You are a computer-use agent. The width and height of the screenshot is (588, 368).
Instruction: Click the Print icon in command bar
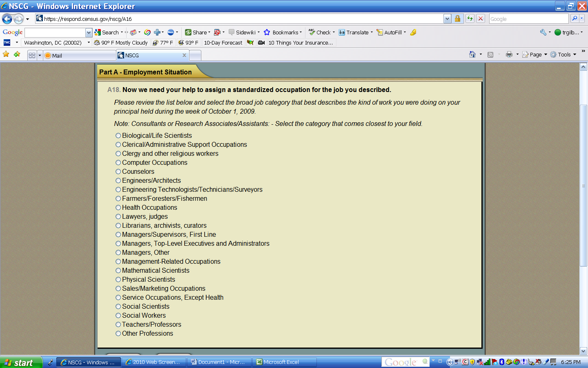coord(509,54)
